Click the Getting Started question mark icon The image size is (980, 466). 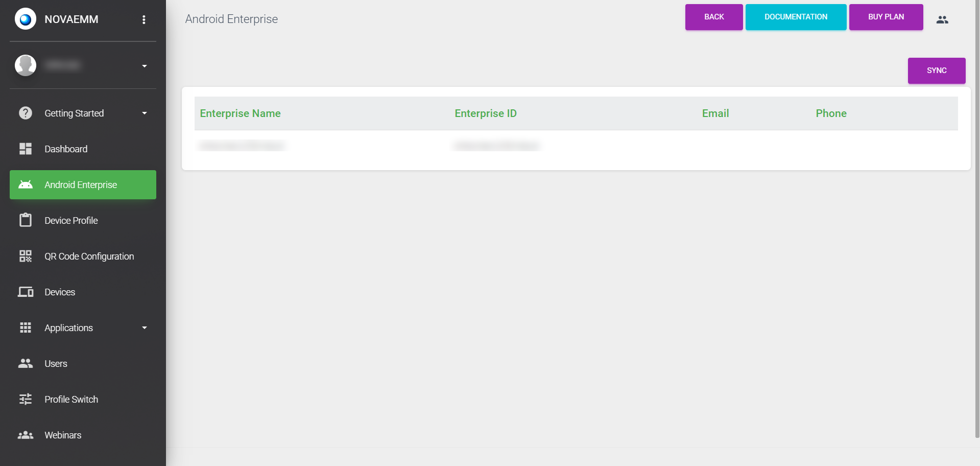pyautogui.click(x=26, y=113)
